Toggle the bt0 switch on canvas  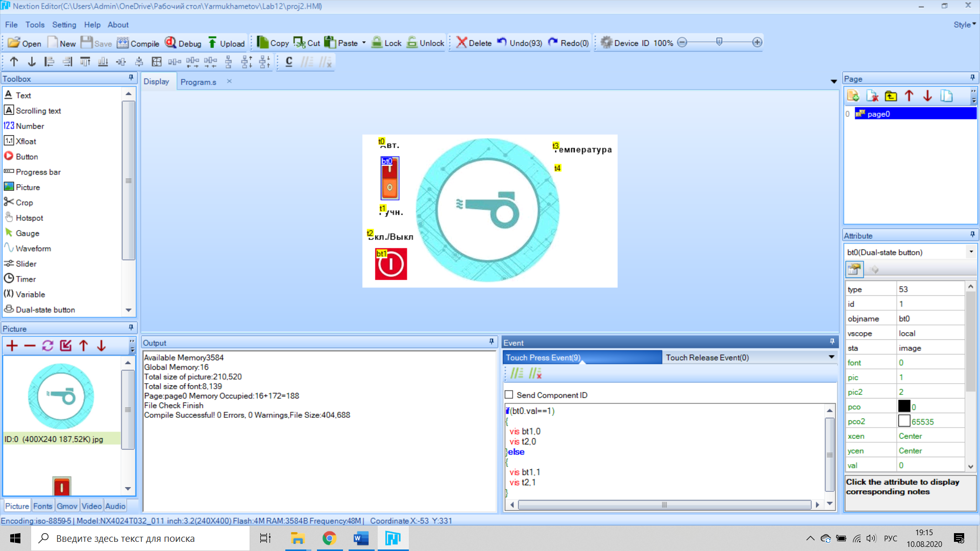(x=389, y=179)
